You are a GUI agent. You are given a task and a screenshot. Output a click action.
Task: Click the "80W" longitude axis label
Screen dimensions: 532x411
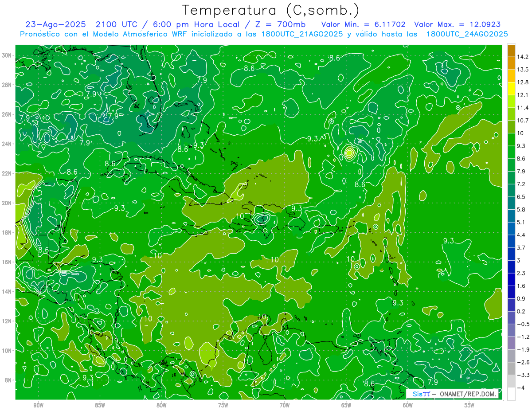pyautogui.click(x=161, y=405)
